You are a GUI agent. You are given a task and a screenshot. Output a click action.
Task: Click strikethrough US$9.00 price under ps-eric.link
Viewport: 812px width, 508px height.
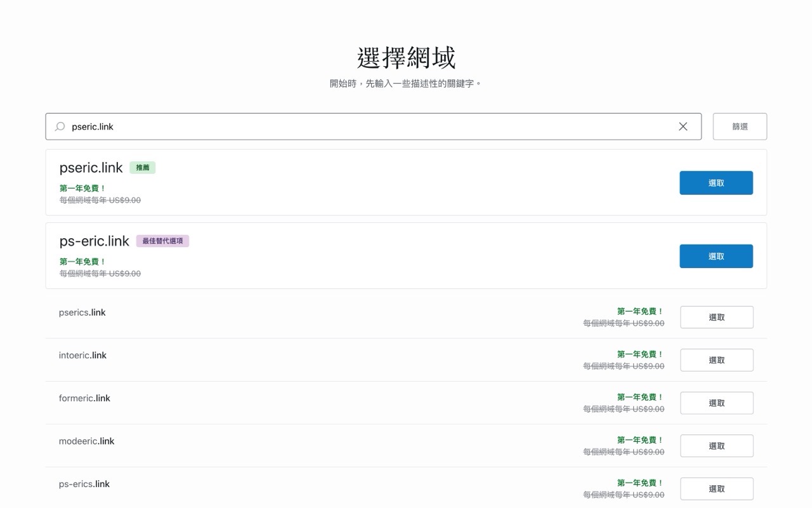(x=100, y=274)
